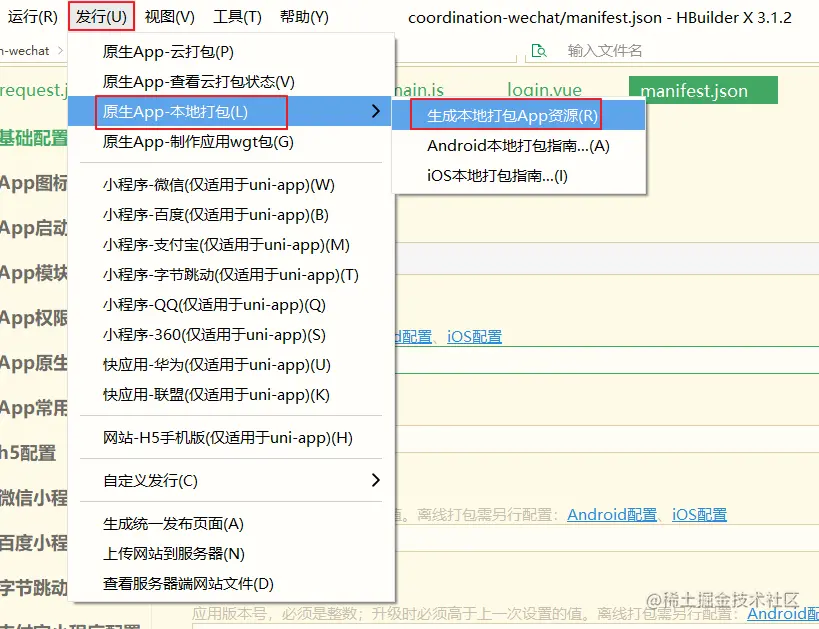Select 原生App-查看云打包状态(V)
The image size is (819, 629).
pos(231,81)
